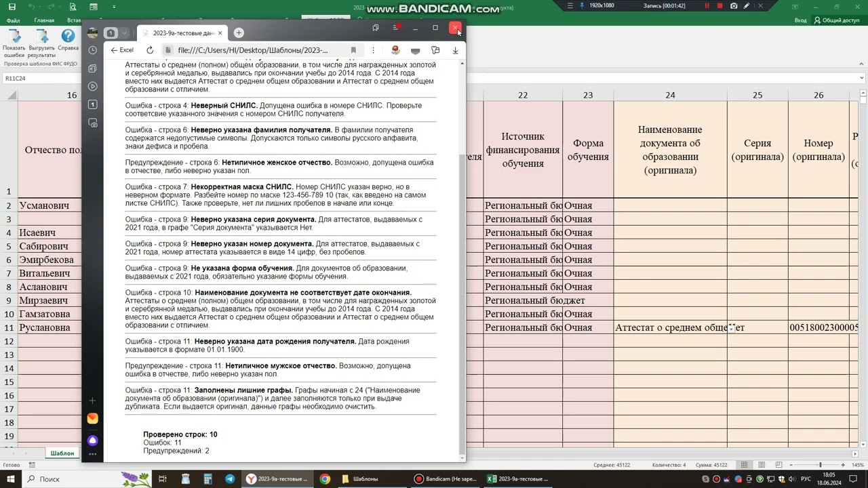Open the extensions puzzle icon in browser
The width and height of the screenshot is (868, 488).
coord(435,50)
